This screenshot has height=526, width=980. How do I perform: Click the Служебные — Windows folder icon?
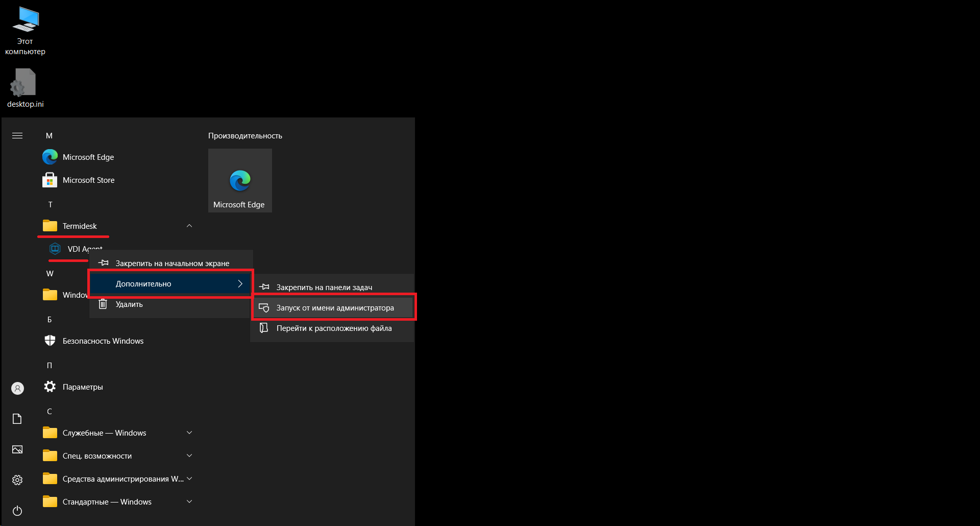pyautogui.click(x=50, y=433)
